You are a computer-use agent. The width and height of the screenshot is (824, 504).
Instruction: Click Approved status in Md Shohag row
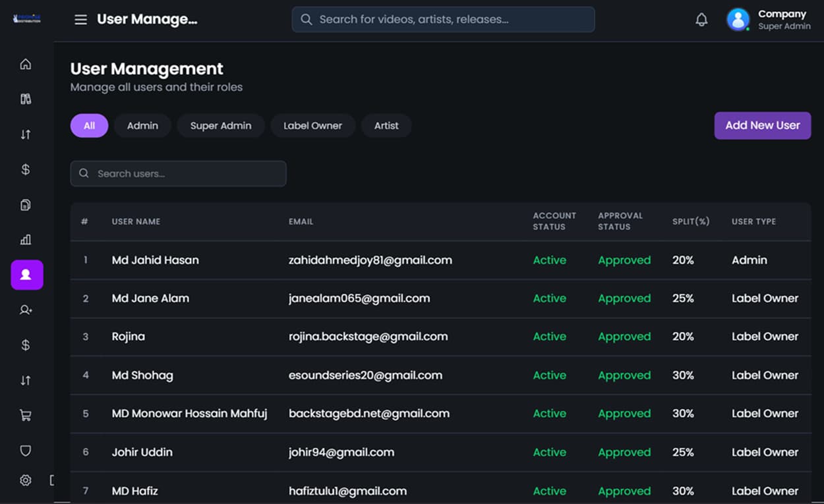(624, 376)
